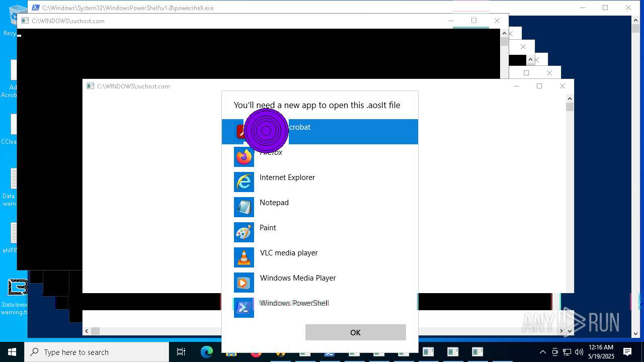This screenshot has height=362, width=644.
Task: Select the Windows Media Player label
Action: coord(298,278)
